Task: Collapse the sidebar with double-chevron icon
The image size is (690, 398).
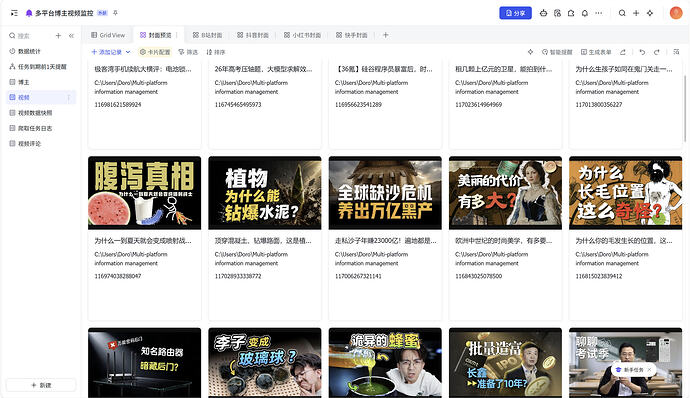Action: coord(71,36)
